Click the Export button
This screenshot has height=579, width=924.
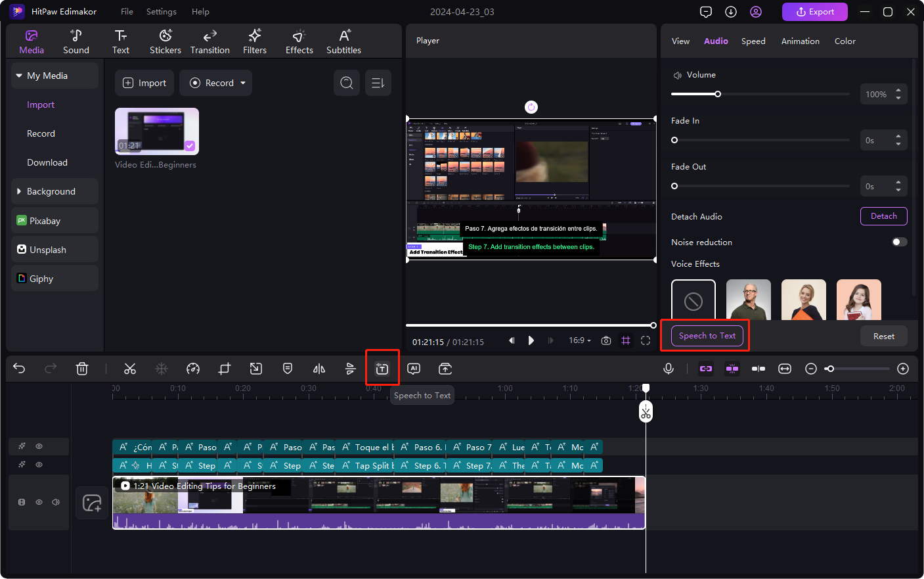[x=814, y=12]
